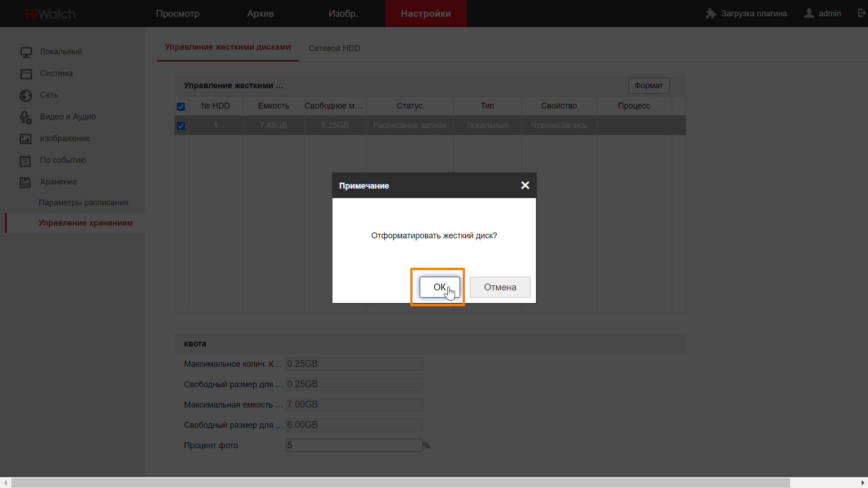Click the Максимальное колич. field 0.25GB
Screen dimensions: 868x488
(x=354, y=364)
